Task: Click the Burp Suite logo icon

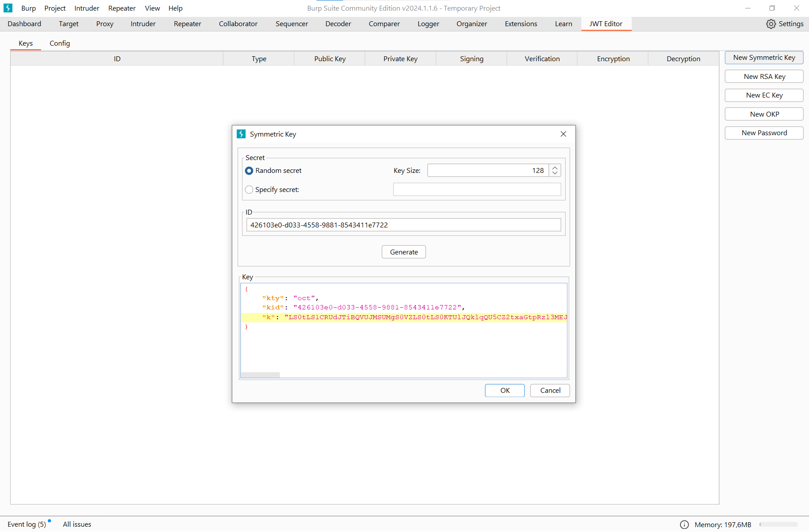Action: click(8, 8)
